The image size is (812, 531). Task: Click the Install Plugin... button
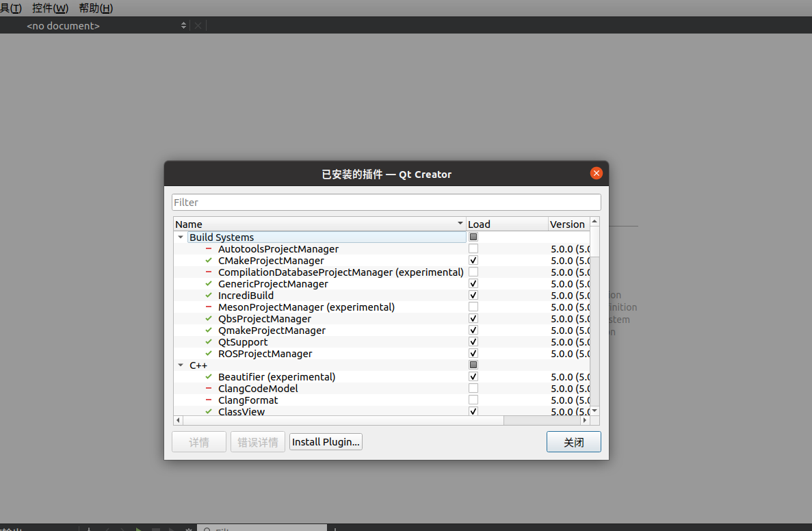tap(326, 441)
